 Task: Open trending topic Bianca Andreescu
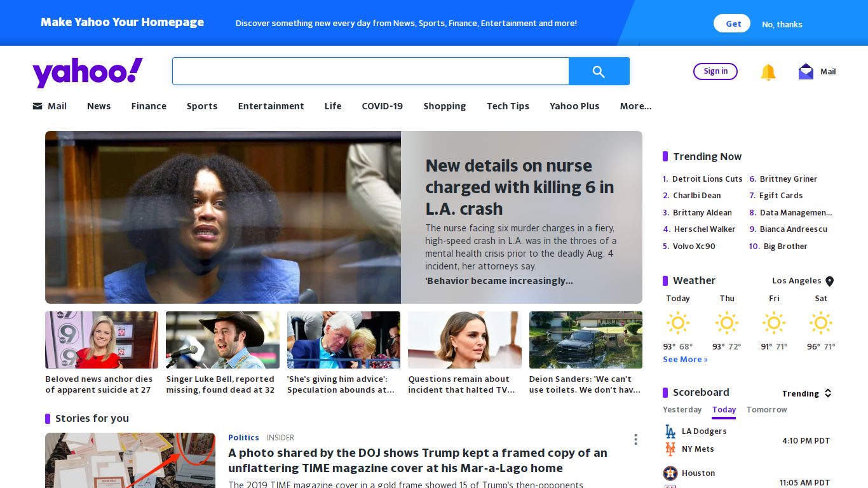pos(794,229)
